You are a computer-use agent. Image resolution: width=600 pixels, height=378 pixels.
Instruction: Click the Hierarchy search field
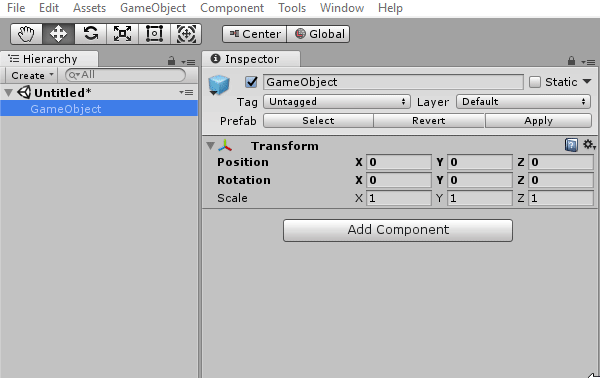click(126, 75)
